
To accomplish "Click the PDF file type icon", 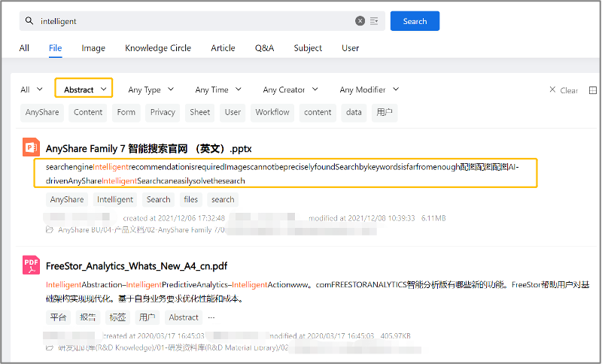I will [31, 265].
